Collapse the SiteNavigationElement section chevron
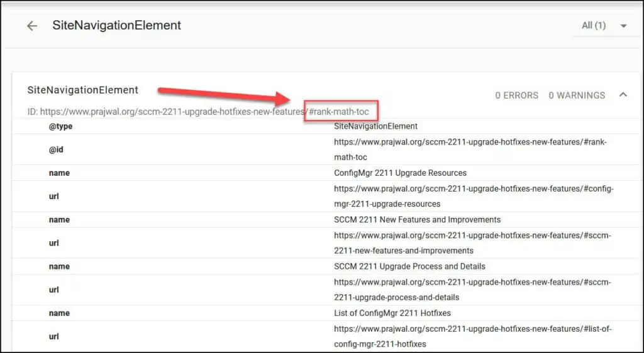The width and height of the screenshot is (644, 353). 623,95
